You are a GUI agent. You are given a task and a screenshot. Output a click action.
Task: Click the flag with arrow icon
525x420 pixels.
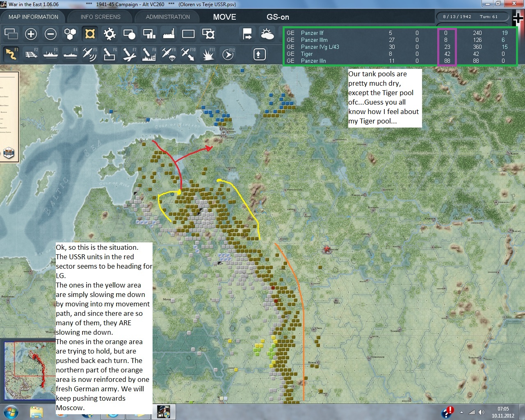click(247, 34)
